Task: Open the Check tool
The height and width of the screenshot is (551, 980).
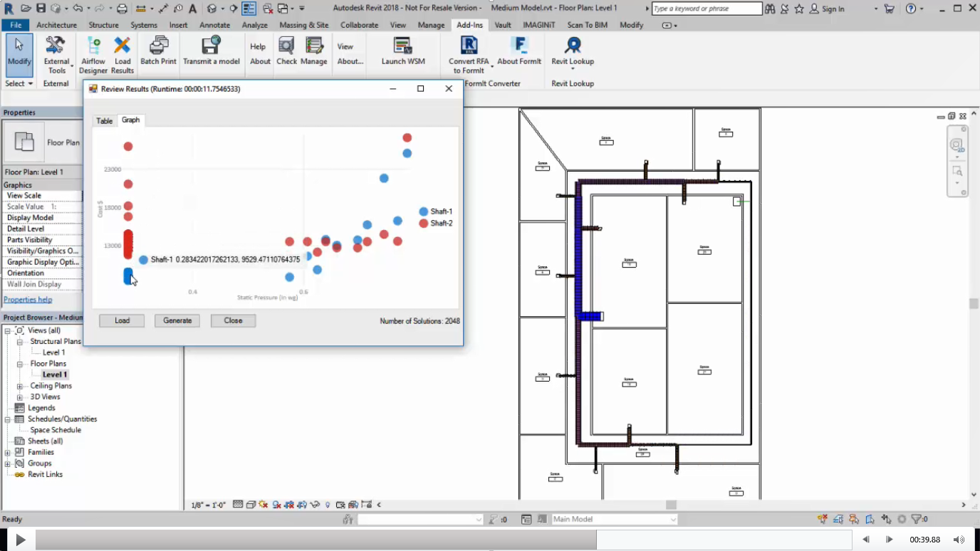Action: [287, 51]
